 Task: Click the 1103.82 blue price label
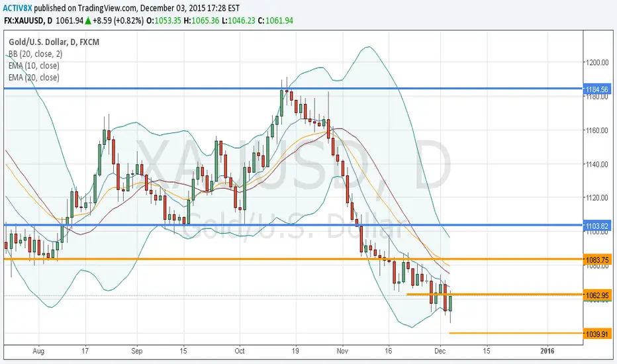click(597, 226)
